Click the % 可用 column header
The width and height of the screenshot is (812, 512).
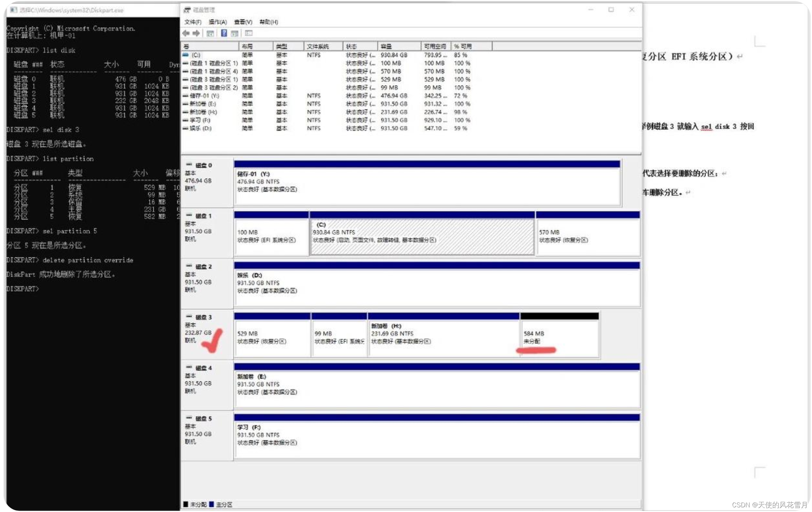(x=471, y=46)
